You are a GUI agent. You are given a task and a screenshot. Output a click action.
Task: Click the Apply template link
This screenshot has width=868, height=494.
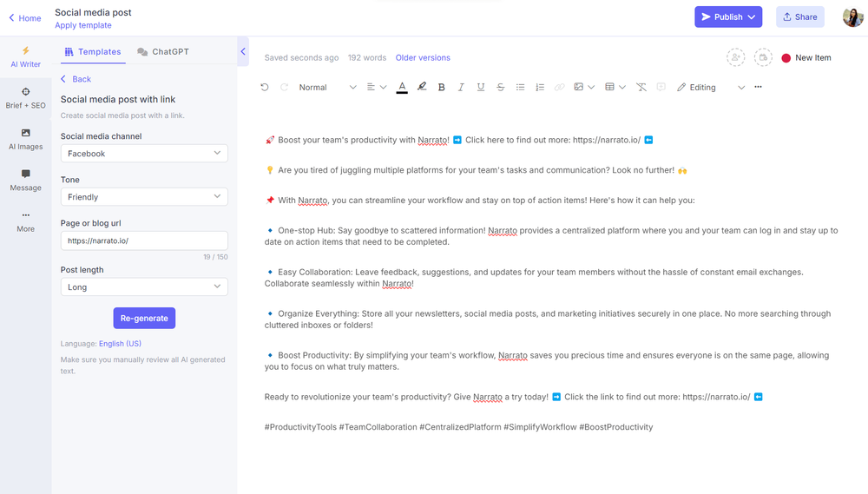click(83, 25)
